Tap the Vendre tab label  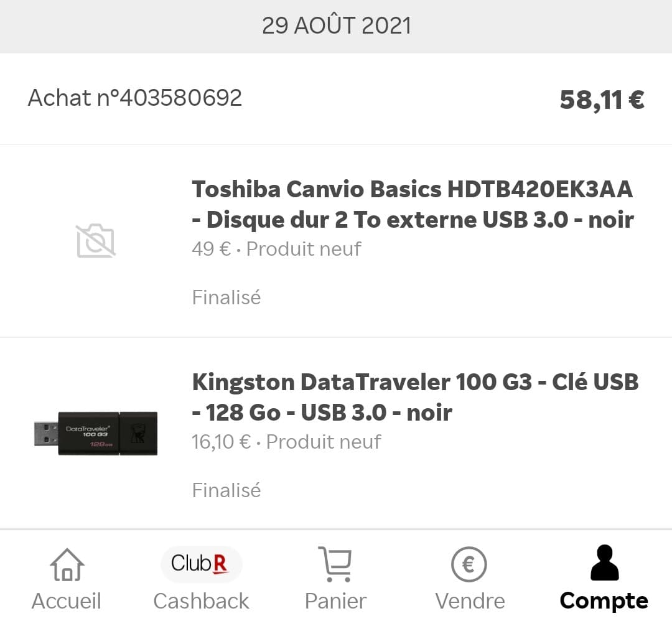pos(470,600)
